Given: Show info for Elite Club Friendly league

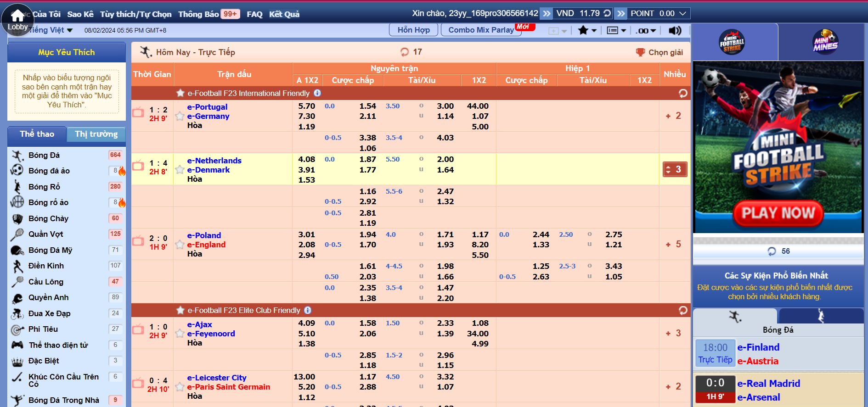Looking at the screenshot, I should coord(308,310).
